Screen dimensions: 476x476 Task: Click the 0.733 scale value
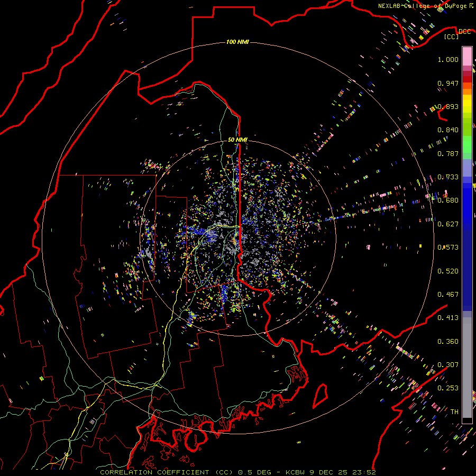448,177
